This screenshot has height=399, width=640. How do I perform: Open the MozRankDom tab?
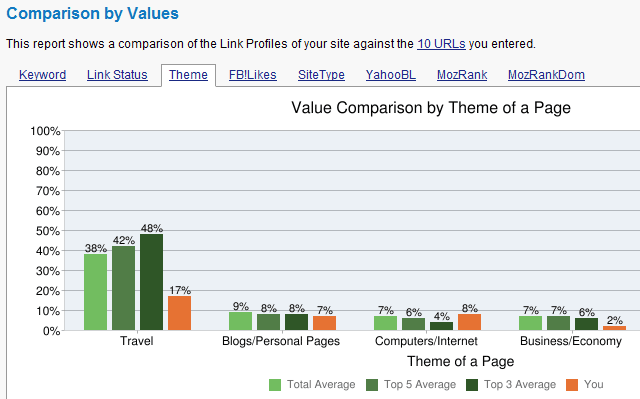point(546,75)
